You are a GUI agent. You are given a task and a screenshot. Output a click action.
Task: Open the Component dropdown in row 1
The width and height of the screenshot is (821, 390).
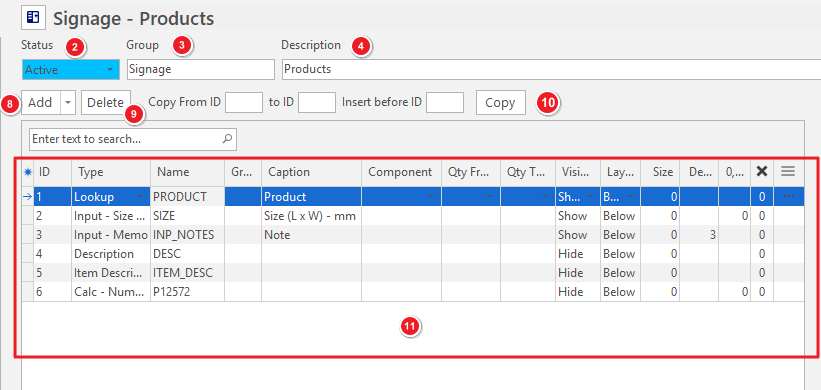coord(431,197)
